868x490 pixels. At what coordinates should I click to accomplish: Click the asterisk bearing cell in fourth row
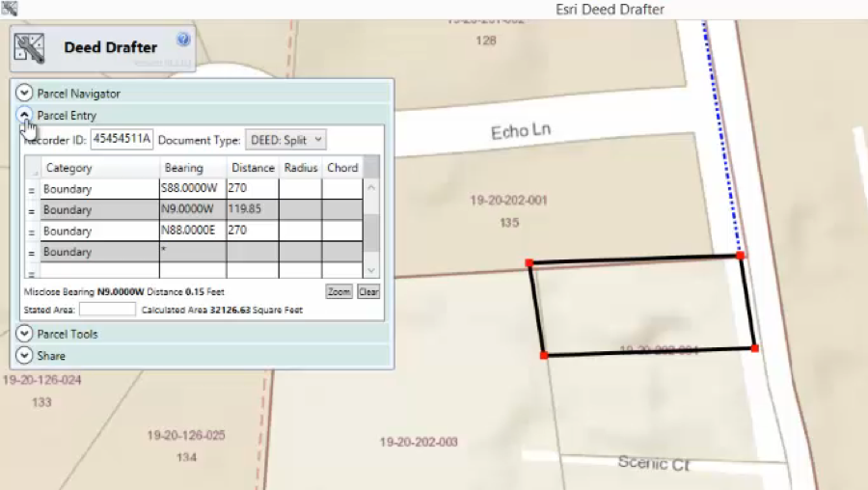click(193, 252)
